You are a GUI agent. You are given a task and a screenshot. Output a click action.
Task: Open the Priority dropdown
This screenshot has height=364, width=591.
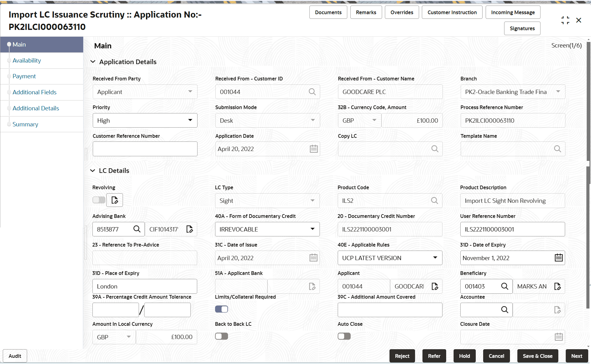(145, 121)
